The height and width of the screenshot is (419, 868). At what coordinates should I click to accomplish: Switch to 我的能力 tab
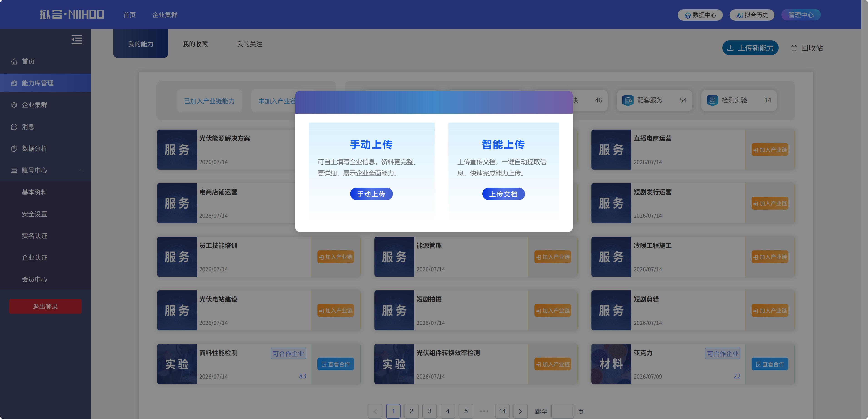[x=141, y=44]
